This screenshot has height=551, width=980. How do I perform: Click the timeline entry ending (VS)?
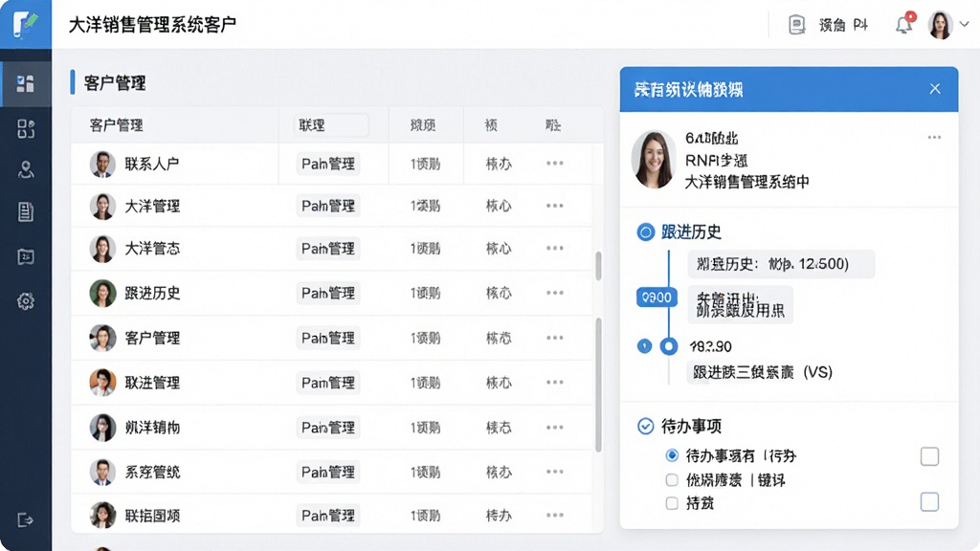pyautogui.click(x=763, y=372)
